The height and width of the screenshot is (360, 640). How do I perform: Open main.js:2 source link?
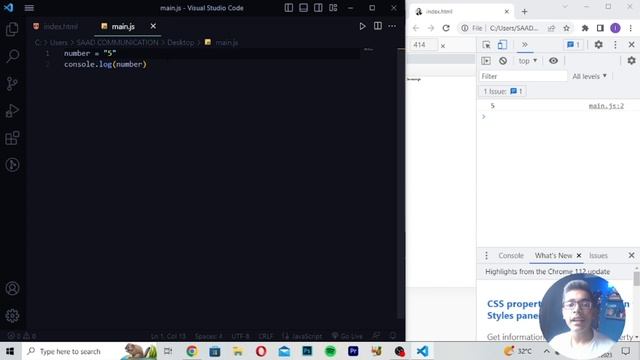point(606,106)
